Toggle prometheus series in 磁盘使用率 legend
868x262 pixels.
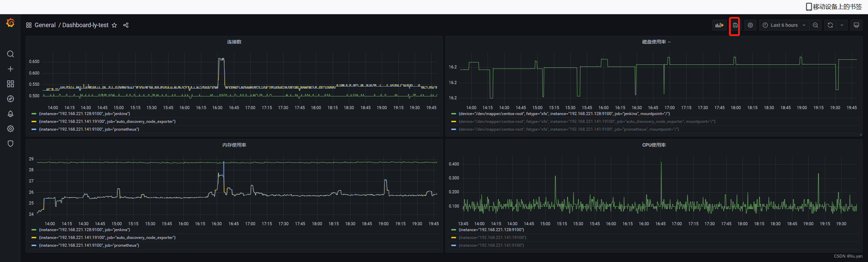[569, 129]
